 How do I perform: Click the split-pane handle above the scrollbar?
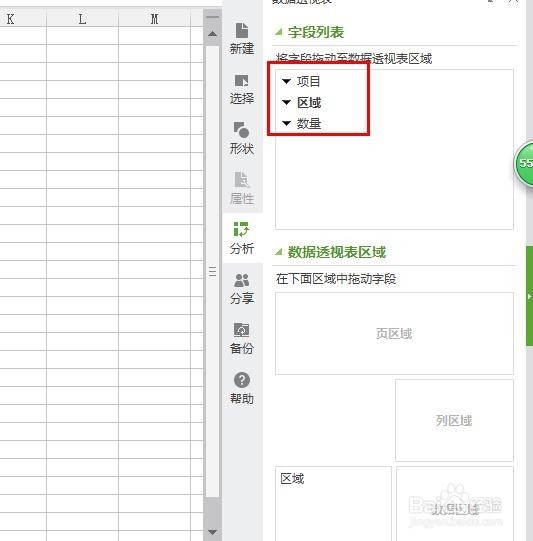213,17
